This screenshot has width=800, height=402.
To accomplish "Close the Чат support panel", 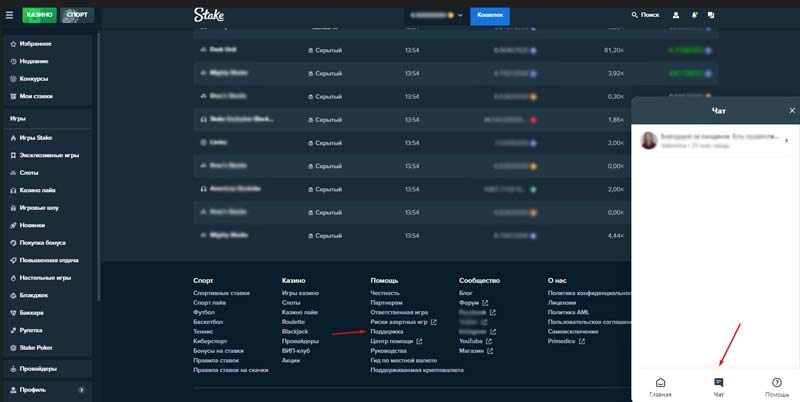I will [x=792, y=110].
